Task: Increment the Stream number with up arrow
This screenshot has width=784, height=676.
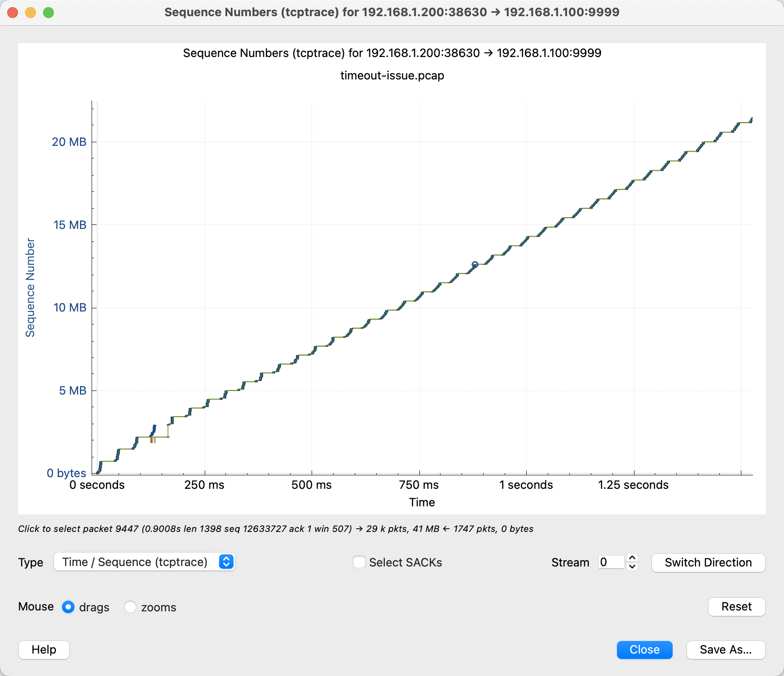Action: 632,558
